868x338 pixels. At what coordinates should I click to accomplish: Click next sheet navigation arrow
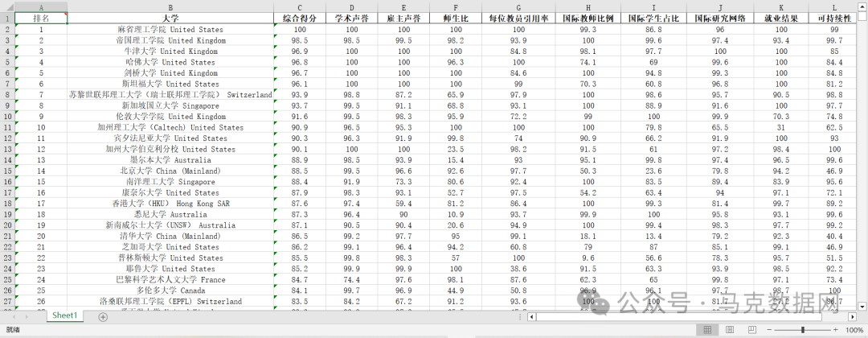27,317
